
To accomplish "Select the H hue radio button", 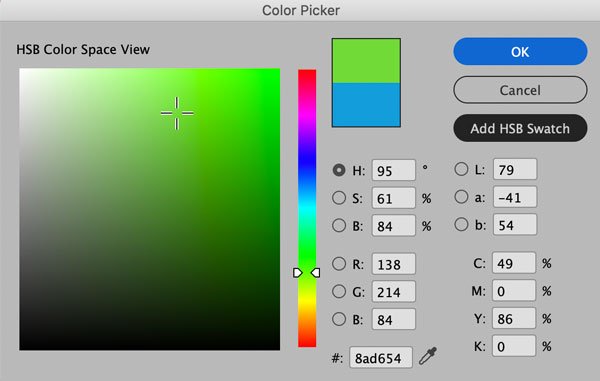I will [339, 170].
